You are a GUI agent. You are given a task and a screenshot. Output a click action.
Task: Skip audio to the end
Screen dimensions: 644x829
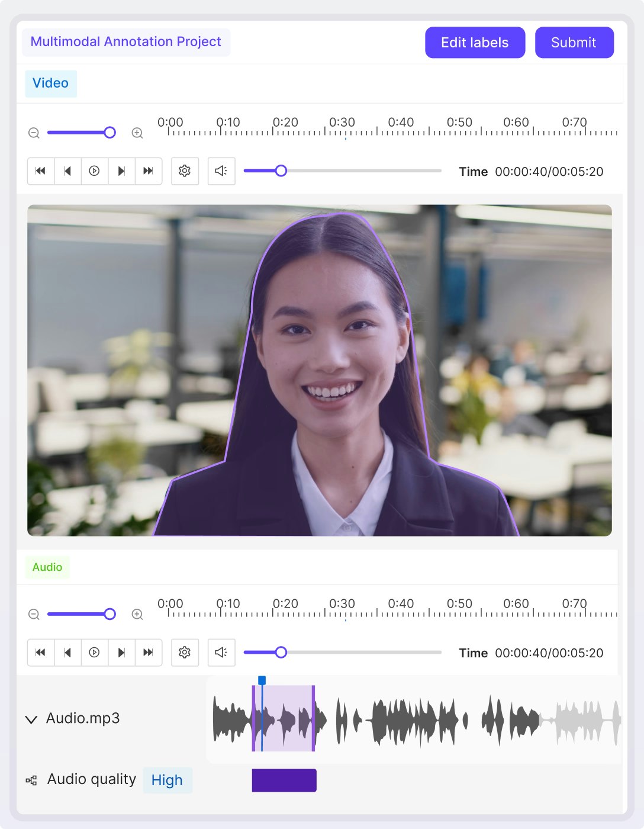[148, 653]
